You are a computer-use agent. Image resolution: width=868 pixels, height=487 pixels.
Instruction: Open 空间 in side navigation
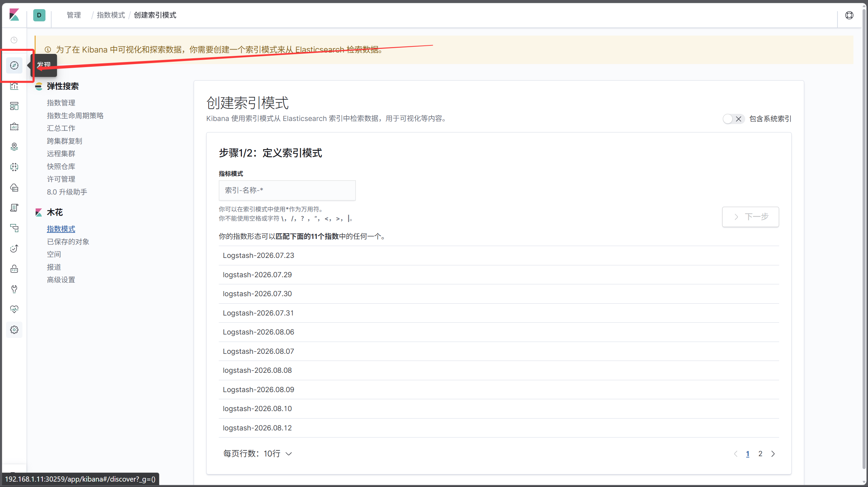(x=54, y=254)
